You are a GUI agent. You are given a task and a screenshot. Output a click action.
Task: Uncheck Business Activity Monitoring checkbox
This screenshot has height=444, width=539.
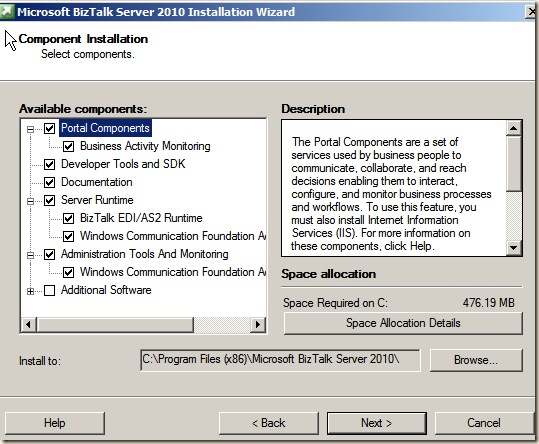tap(68, 146)
